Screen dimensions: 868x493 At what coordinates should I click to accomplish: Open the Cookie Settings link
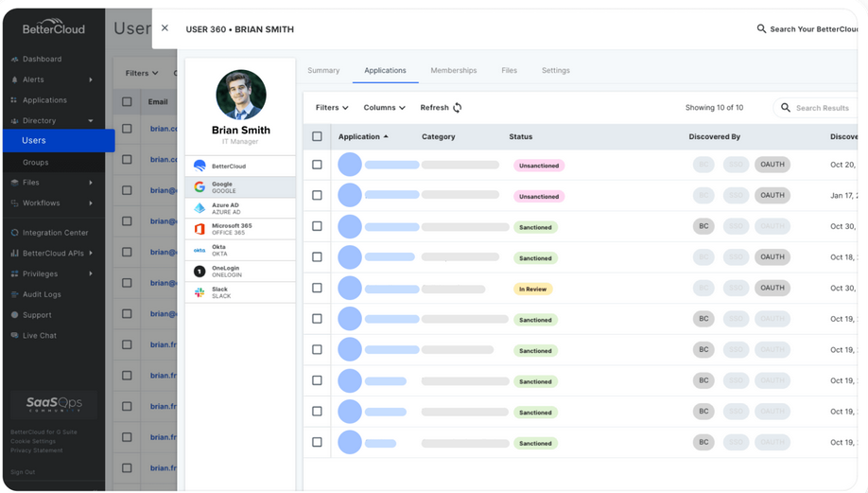click(33, 442)
